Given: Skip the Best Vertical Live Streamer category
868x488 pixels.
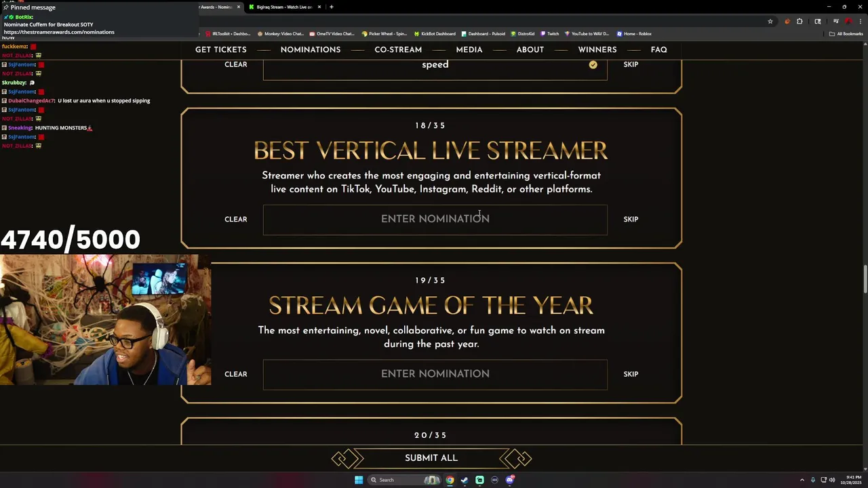Looking at the screenshot, I should 631,219.
